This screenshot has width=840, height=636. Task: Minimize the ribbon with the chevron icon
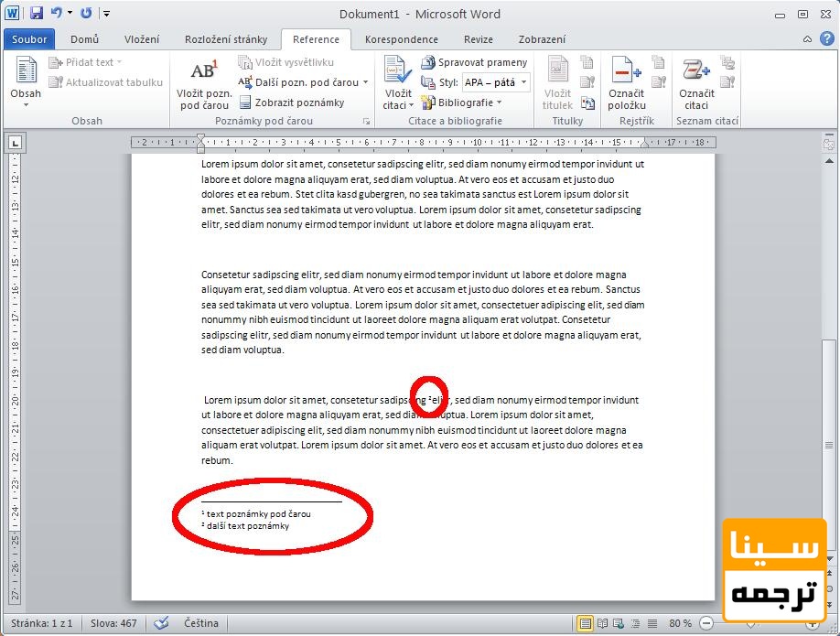click(807, 39)
